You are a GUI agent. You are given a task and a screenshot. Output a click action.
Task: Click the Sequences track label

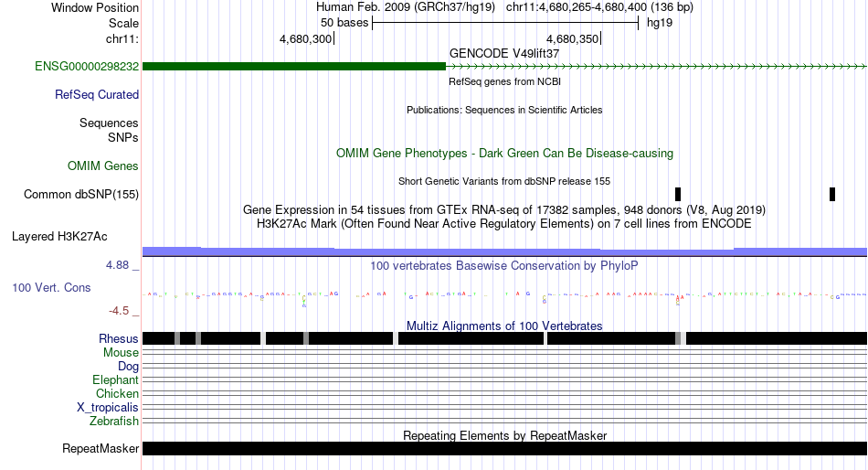[109, 123]
